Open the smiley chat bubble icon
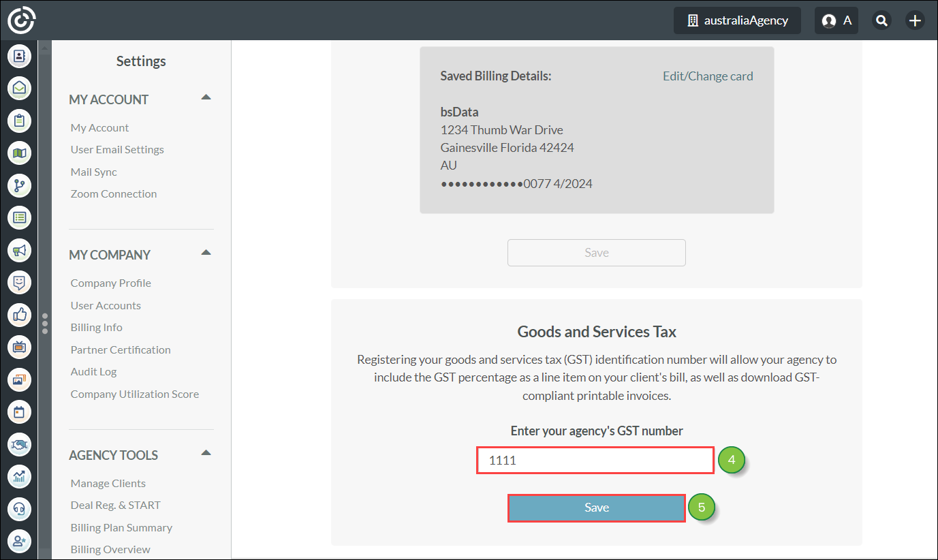The width and height of the screenshot is (938, 560). (x=20, y=282)
